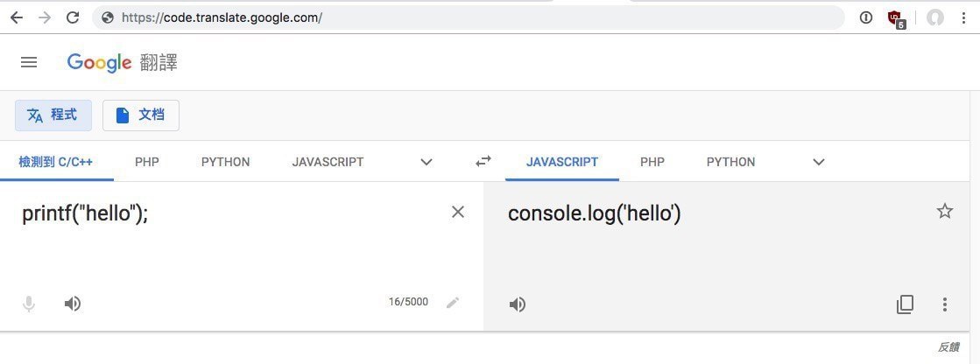Expand target language dropdown list
Image resolution: width=980 pixels, height=364 pixels.
tap(819, 162)
